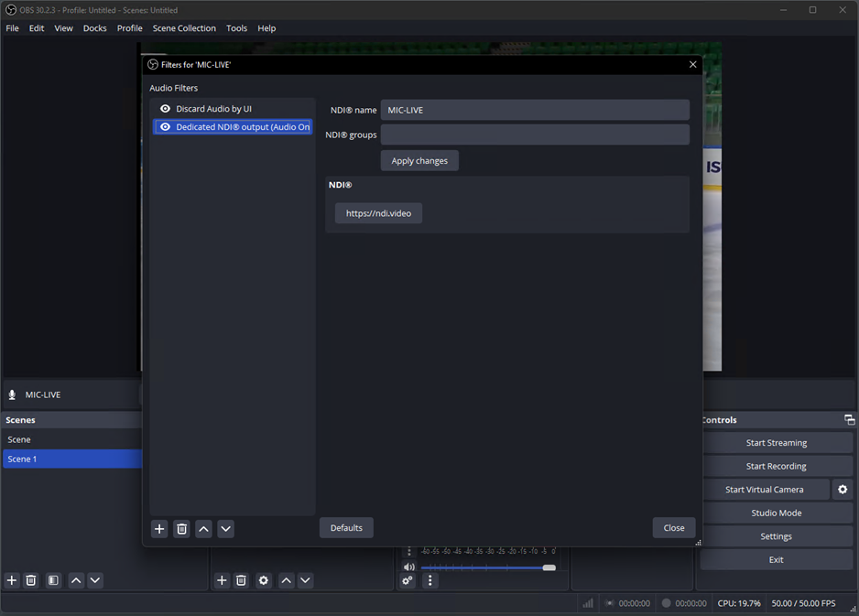Move selected filter down in the list
Viewport: 859px width, 616px height.
pos(226,529)
